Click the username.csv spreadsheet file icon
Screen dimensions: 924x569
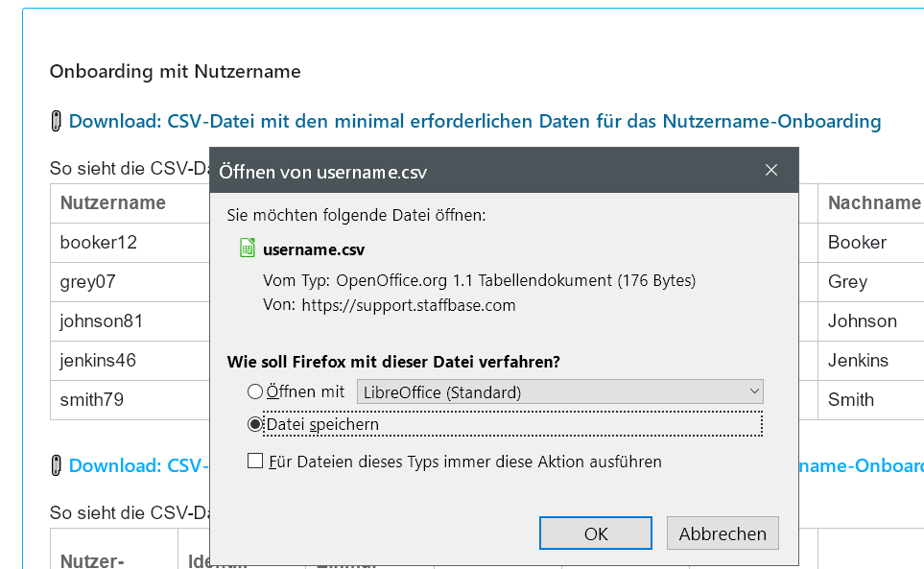point(248,249)
